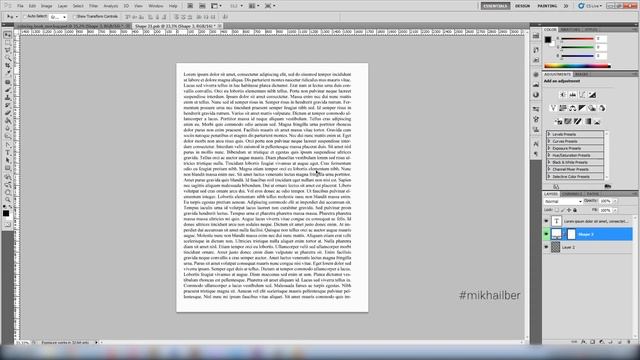Pick a color from spectrum ramp
The height and width of the screenshot is (360, 640).
coord(577,66)
